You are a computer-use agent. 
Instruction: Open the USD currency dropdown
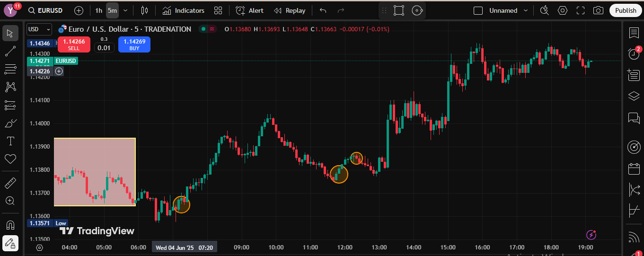point(39,29)
